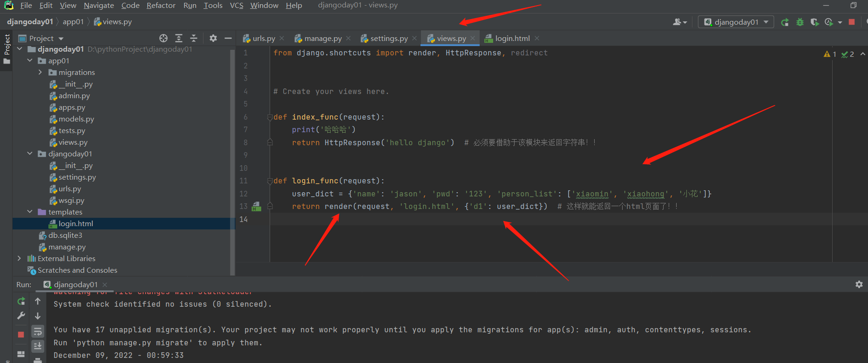Screen dimensions: 868x363
Task: Close the djangoday01 Run tab
Action: tap(105, 284)
